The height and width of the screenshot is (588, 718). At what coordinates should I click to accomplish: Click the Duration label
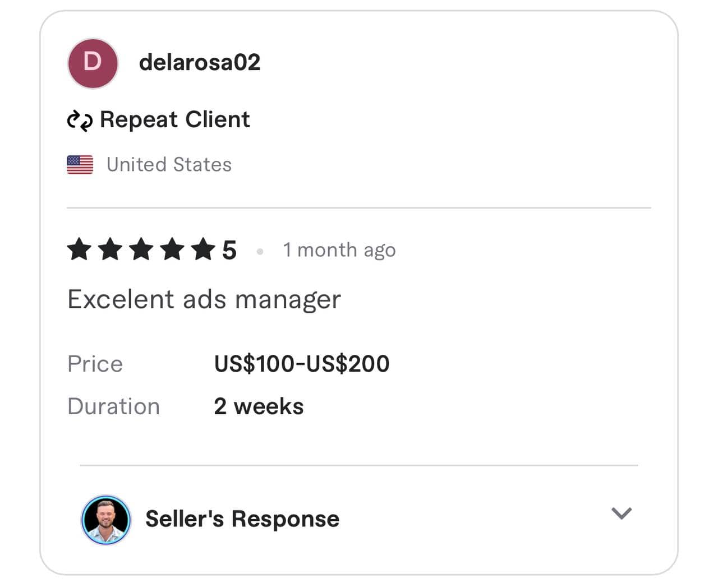[x=113, y=406]
